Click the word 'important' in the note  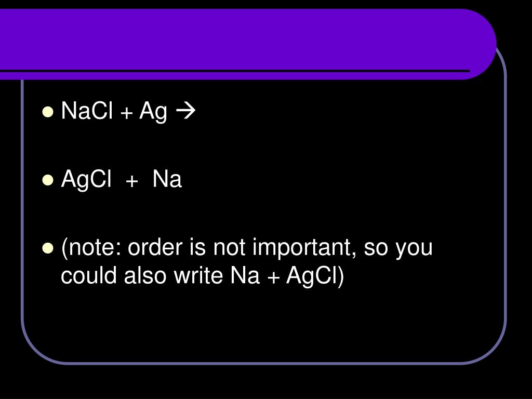point(301,248)
